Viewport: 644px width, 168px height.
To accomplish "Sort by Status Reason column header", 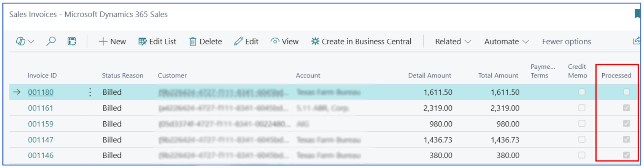I will pos(123,75).
